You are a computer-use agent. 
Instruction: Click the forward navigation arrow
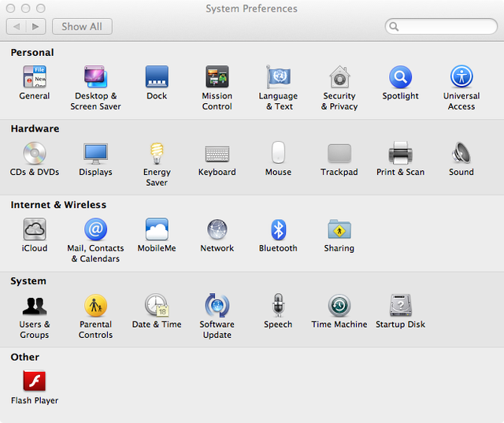pos(36,26)
